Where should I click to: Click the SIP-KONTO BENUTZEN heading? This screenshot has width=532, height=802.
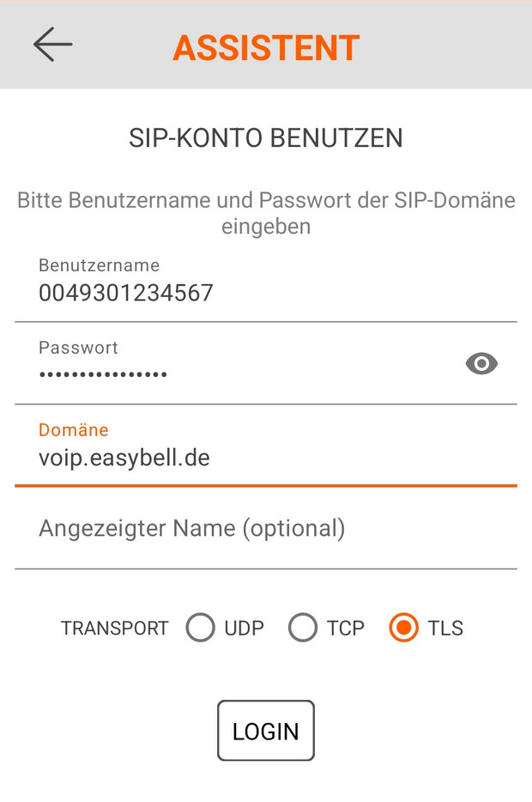click(266, 138)
